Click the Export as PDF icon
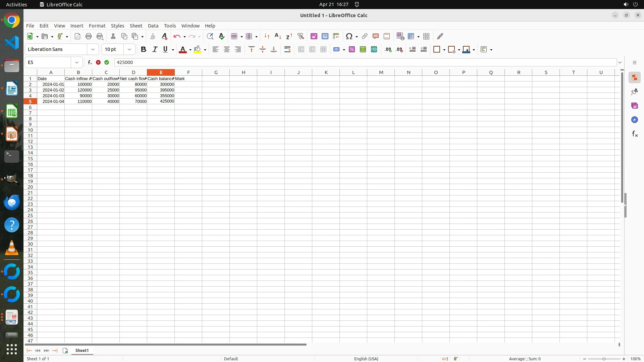Screen dimensions: 644x362 77,36
